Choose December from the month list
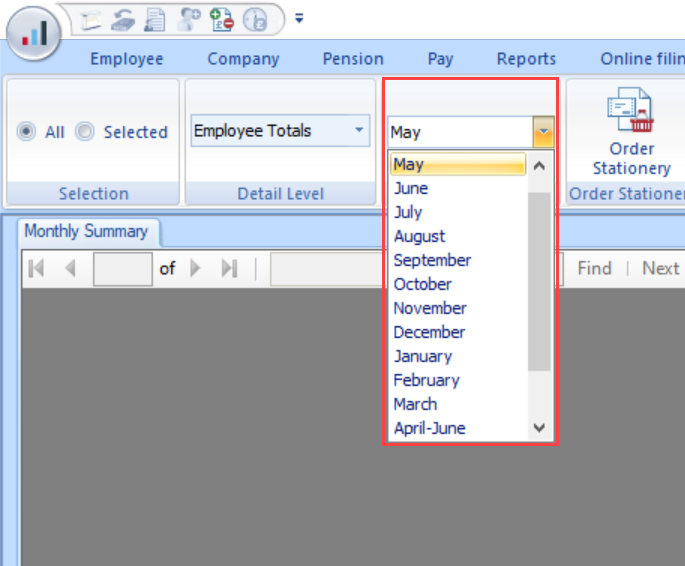The height and width of the screenshot is (566, 685). click(458, 332)
